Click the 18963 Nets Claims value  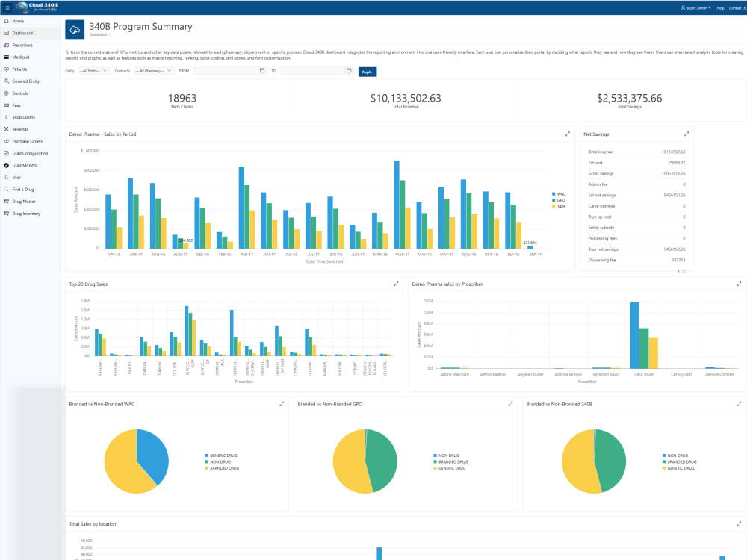point(182,98)
